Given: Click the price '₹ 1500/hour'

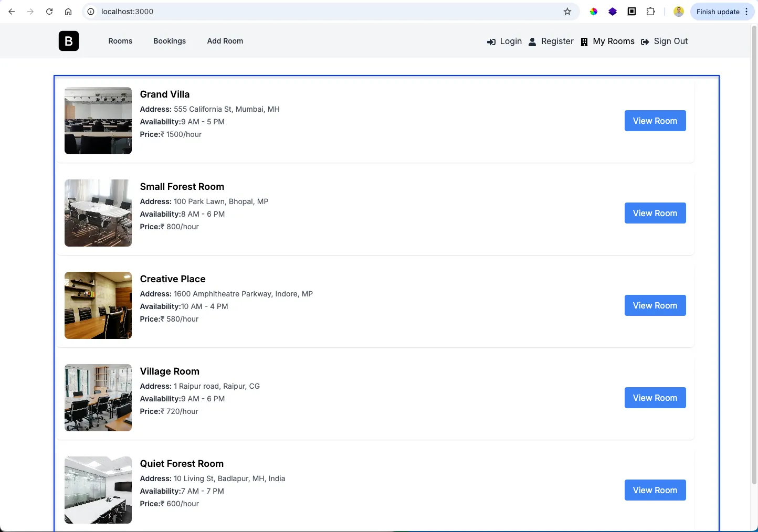Looking at the screenshot, I should coord(181,134).
